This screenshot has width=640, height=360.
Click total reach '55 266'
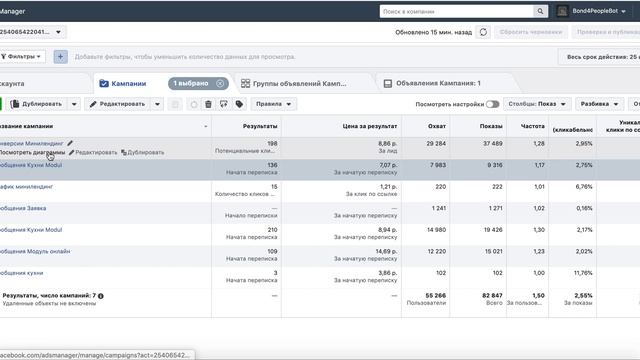(436, 296)
